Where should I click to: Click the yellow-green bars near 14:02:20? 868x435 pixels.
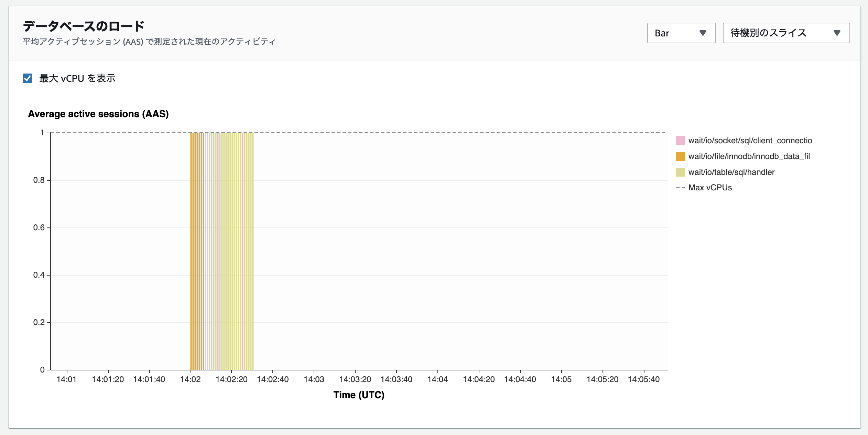(x=230, y=251)
